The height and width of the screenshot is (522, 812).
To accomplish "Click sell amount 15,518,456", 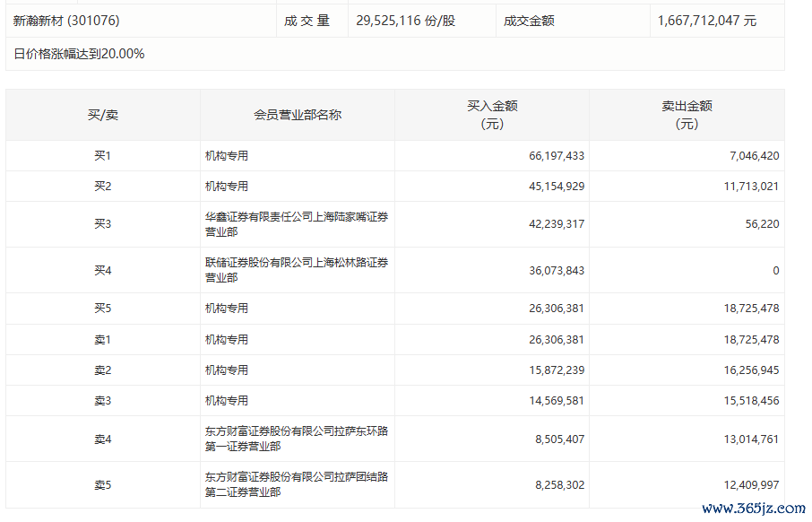I will click(x=751, y=401).
